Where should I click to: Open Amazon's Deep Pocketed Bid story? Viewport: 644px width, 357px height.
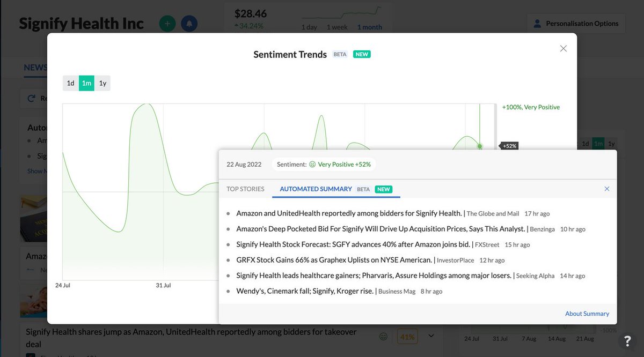coord(380,229)
